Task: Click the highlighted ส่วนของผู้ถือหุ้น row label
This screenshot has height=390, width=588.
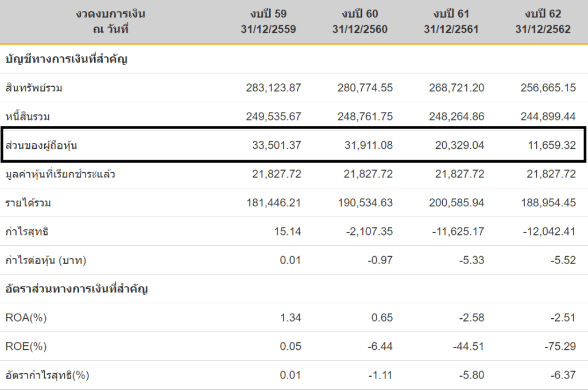Action: pyautogui.click(x=41, y=145)
